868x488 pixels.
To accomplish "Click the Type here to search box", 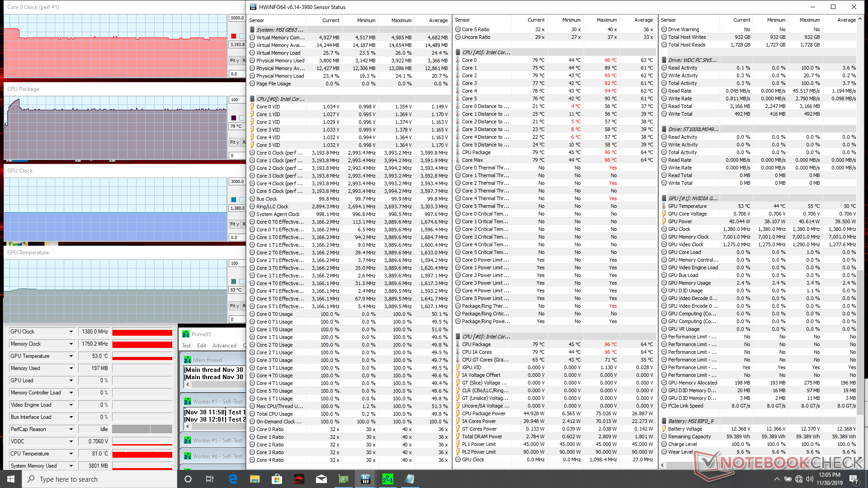I will pos(99,479).
